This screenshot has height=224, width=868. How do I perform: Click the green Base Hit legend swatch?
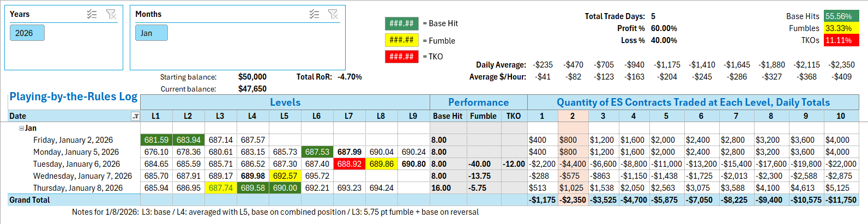click(x=401, y=23)
